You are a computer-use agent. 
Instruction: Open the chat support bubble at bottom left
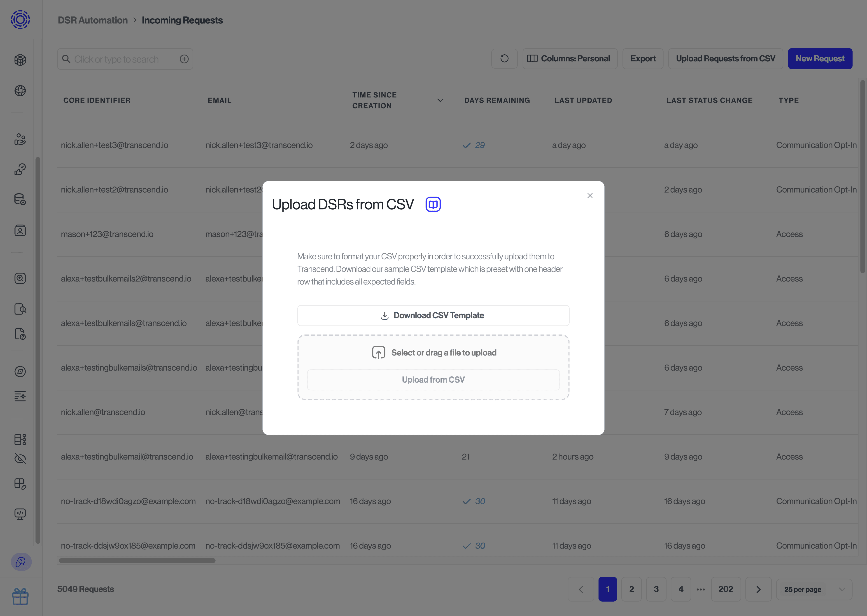21,562
